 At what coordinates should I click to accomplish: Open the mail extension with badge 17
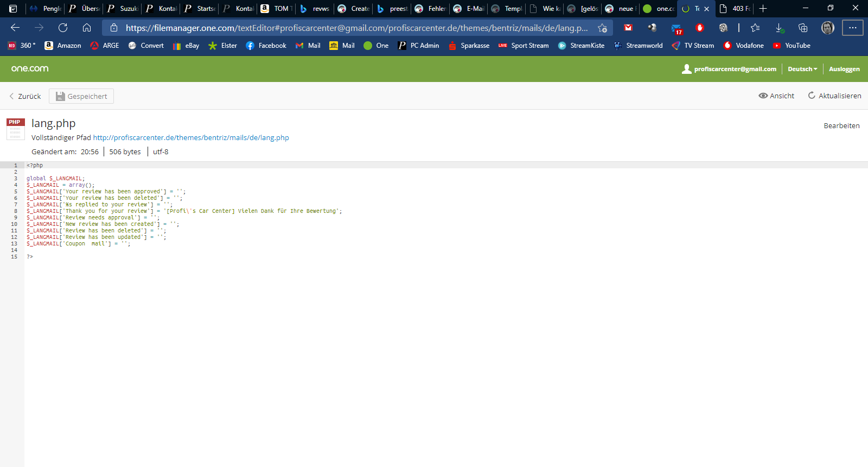676,29
